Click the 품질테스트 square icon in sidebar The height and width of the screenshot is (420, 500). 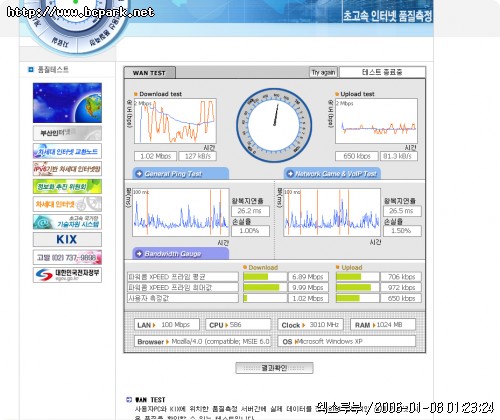pyautogui.click(x=31, y=69)
